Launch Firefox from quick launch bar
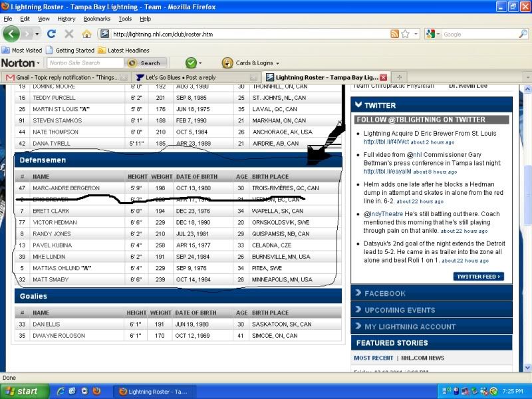Image resolution: width=532 pixels, height=399 pixels. tap(96, 391)
